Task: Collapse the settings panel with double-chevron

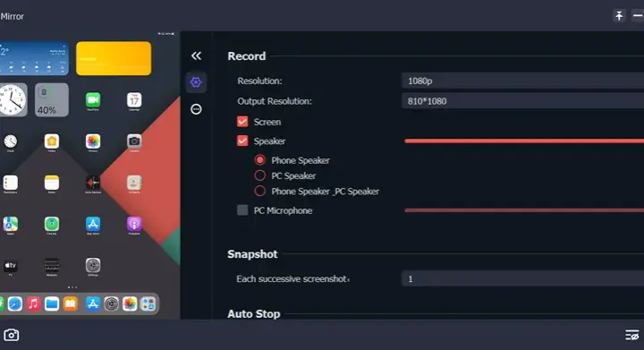Action: click(196, 55)
